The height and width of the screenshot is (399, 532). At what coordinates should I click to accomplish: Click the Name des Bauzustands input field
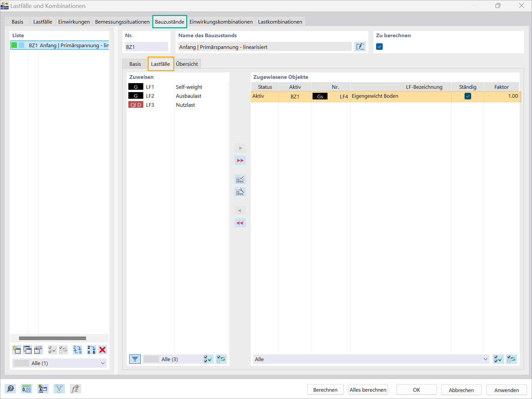(265, 47)
